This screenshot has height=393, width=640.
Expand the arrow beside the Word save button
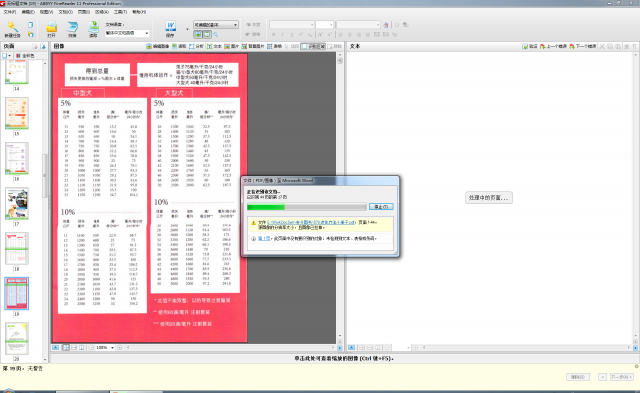187,29
